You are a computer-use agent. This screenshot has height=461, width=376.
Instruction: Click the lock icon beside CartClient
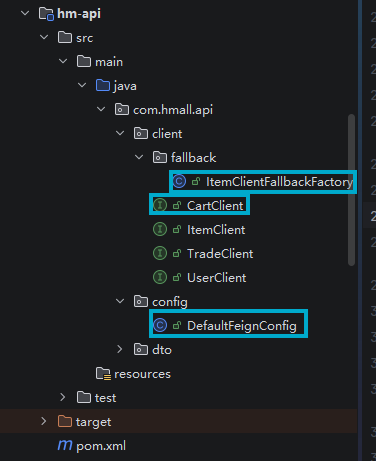[x=177, y=205]
